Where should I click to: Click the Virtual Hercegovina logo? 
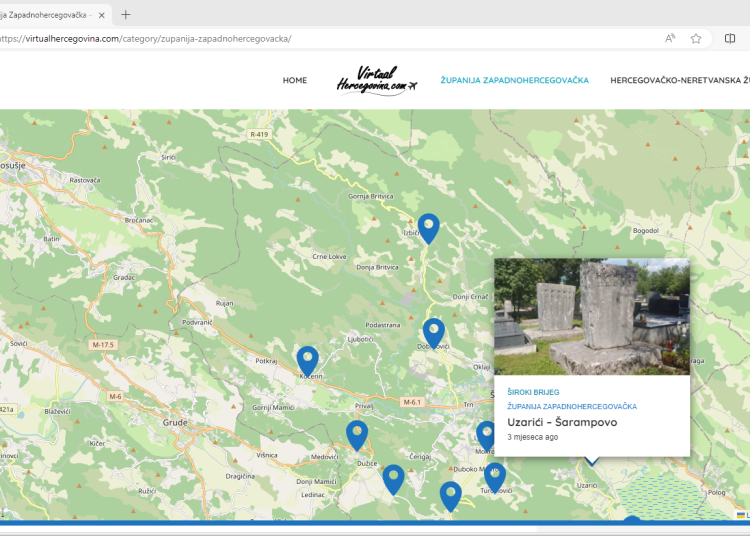tap(377, 80)
